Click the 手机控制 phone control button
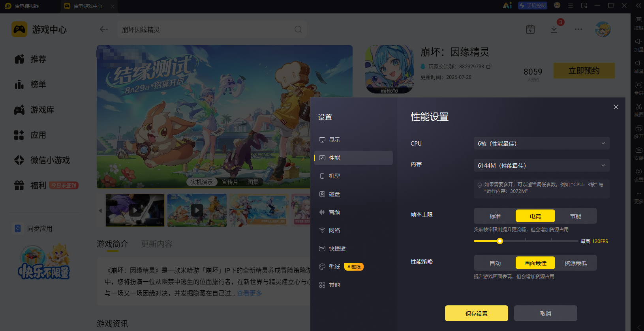The image size is (644, 331). pyautogui.click(x=533, y=6)
